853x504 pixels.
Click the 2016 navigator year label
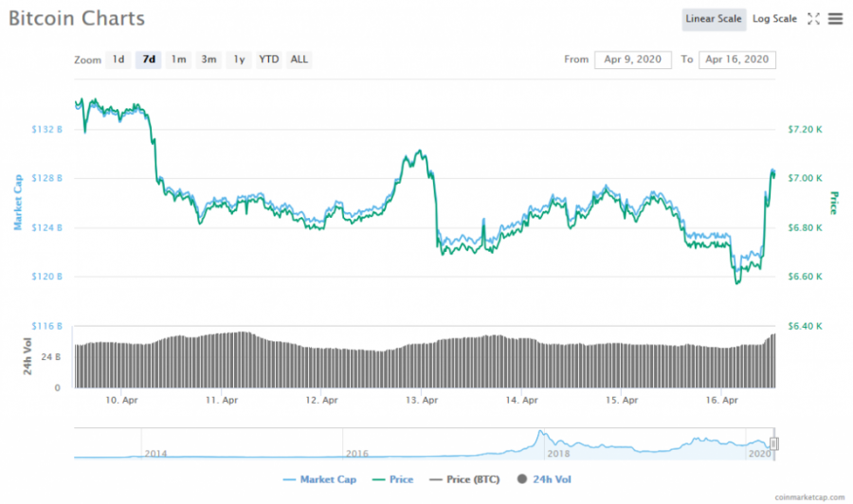[x=357, y=454]
